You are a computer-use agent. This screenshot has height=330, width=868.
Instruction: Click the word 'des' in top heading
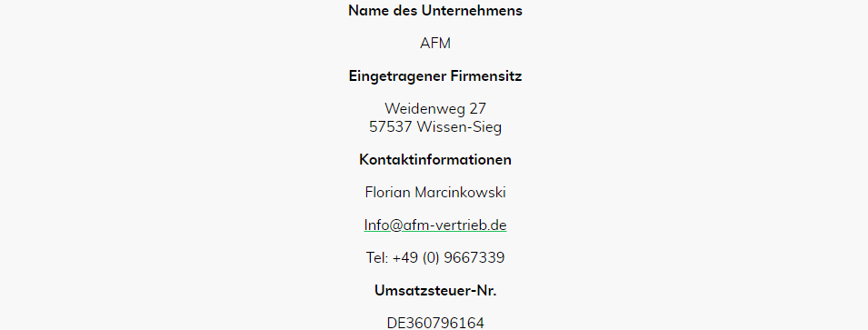(405, 11)
